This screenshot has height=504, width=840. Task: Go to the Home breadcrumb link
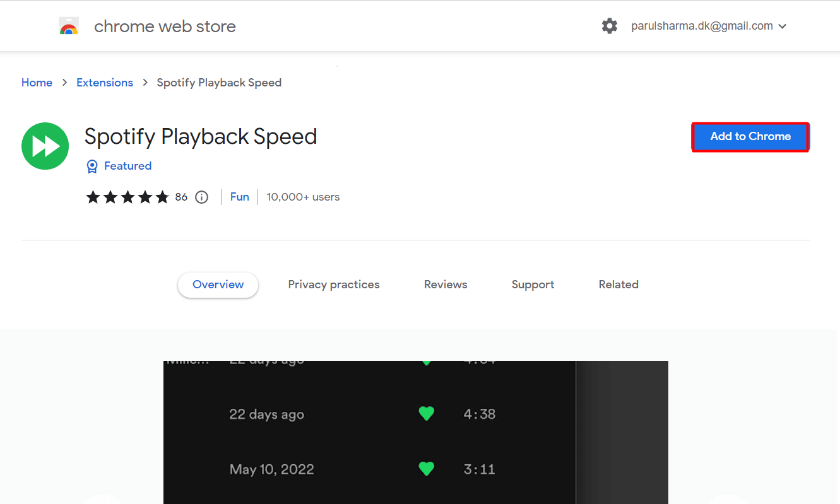pyautogui.click(x=37, y=83)
